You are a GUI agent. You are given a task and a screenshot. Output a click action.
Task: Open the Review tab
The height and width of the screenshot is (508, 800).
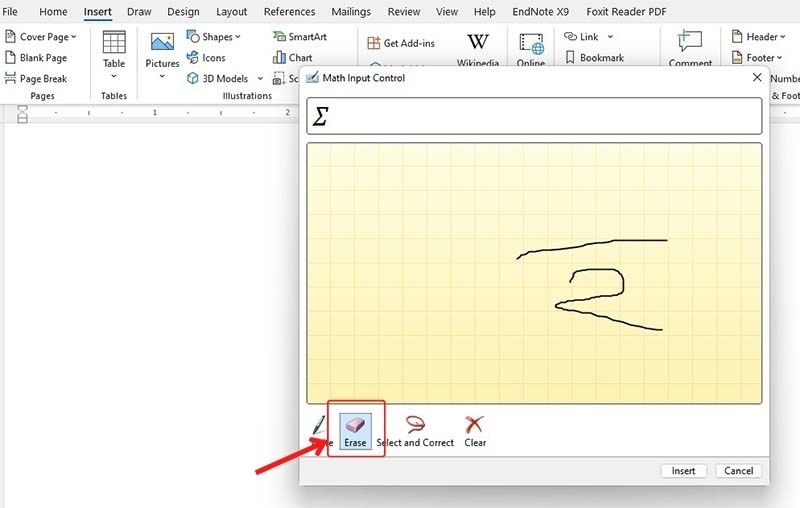[x=404, y=11]
